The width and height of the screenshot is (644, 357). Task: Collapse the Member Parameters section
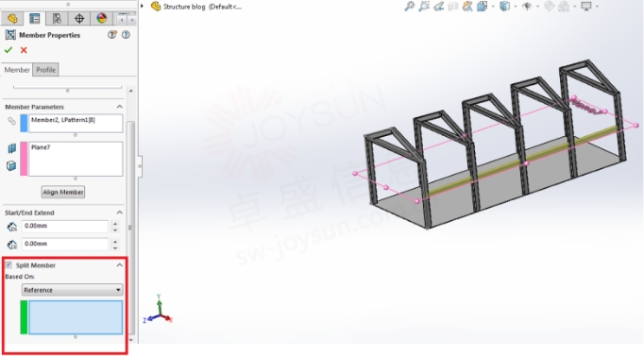[120, 107]
